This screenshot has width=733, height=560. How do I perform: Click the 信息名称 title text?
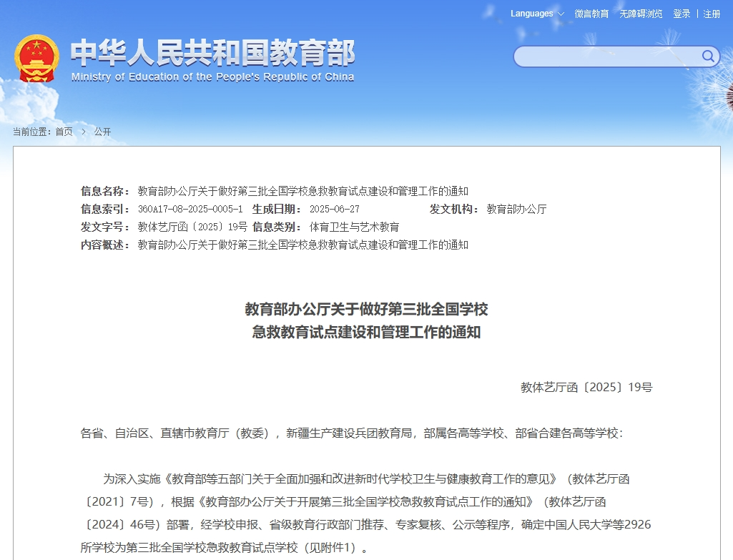click(303, 191)
